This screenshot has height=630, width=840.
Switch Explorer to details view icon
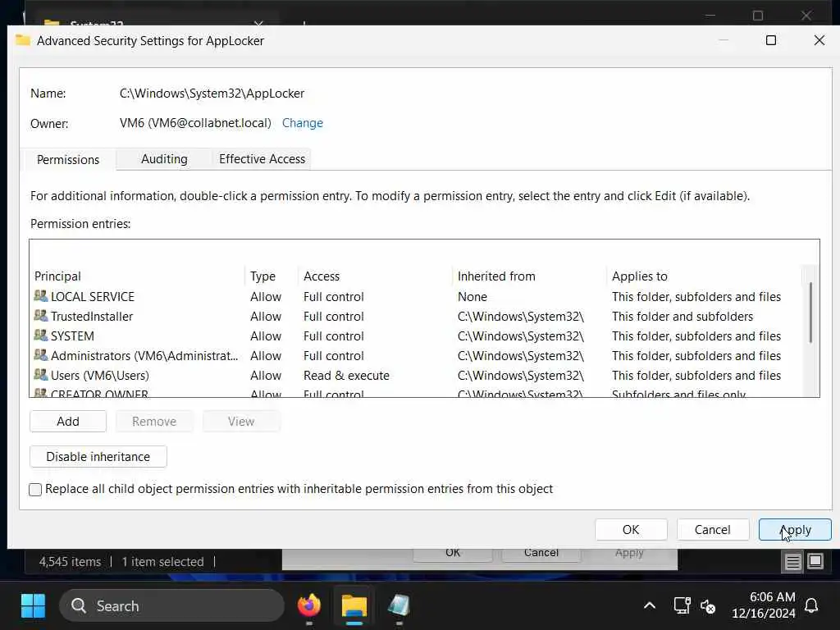[792, 561]
